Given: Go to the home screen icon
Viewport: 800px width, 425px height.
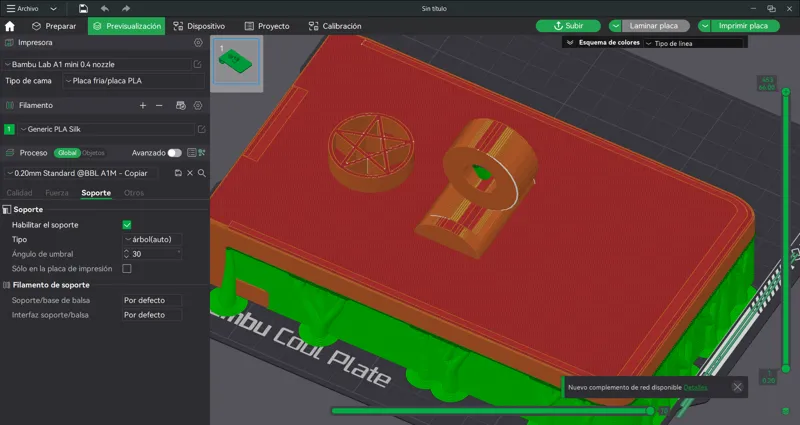Looking at the screenshot, I should tap(10, 26).
